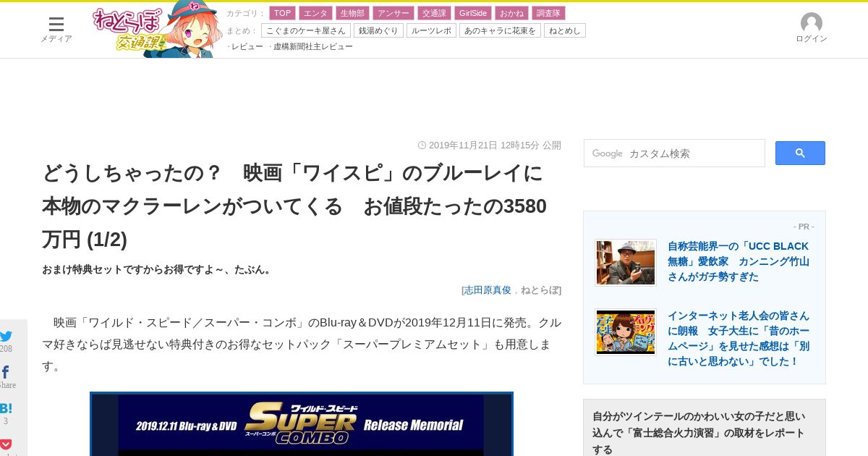This screenshot has height=456, width=868.
Task: Click the blue search magnifier button
Action: point(800,153)
